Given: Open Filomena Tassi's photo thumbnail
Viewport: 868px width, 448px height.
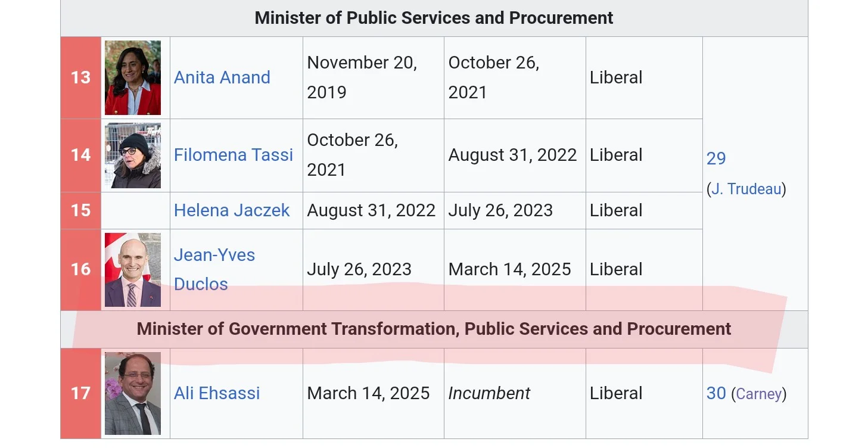Looking at the screenshot, I should click(x=132, y=155).
